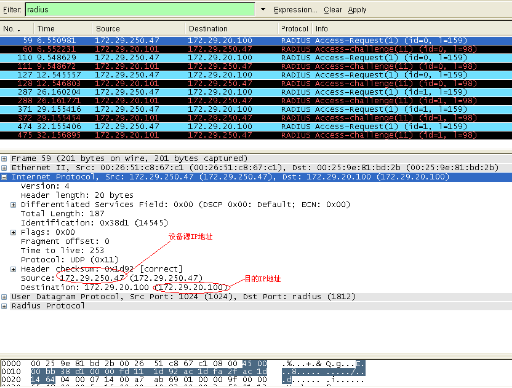Viewport: 512px width, 388px height.
Task: Expand the Ethernet II tree node
Action: 4,168
